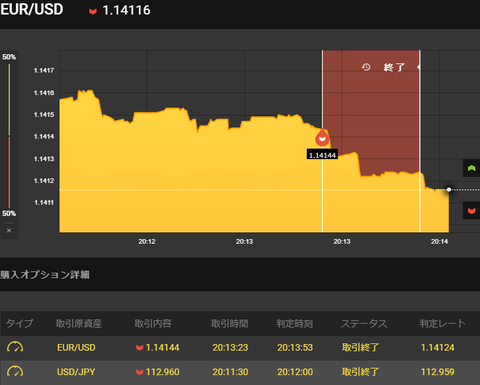Click the green High arrow button
480x385 pixels.
tap(471, 168)
